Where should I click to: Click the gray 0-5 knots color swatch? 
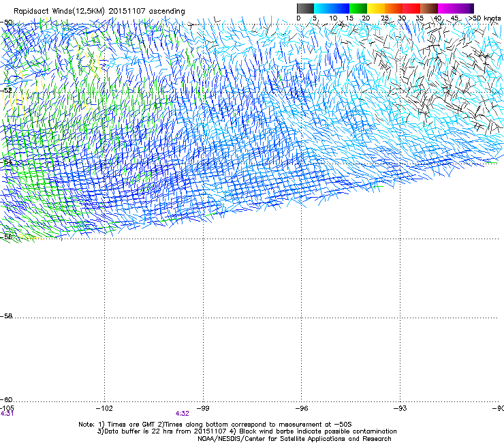pos(305,8)
